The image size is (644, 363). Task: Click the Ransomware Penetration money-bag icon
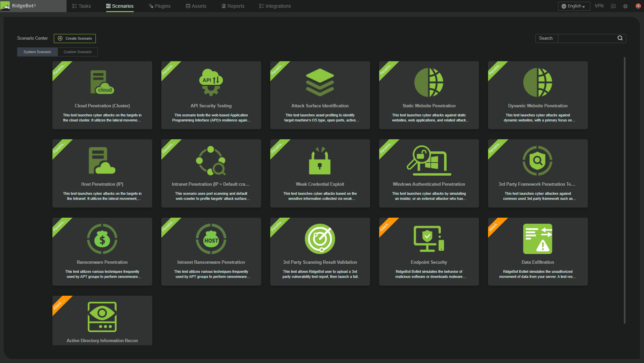[x=102, y=239]
